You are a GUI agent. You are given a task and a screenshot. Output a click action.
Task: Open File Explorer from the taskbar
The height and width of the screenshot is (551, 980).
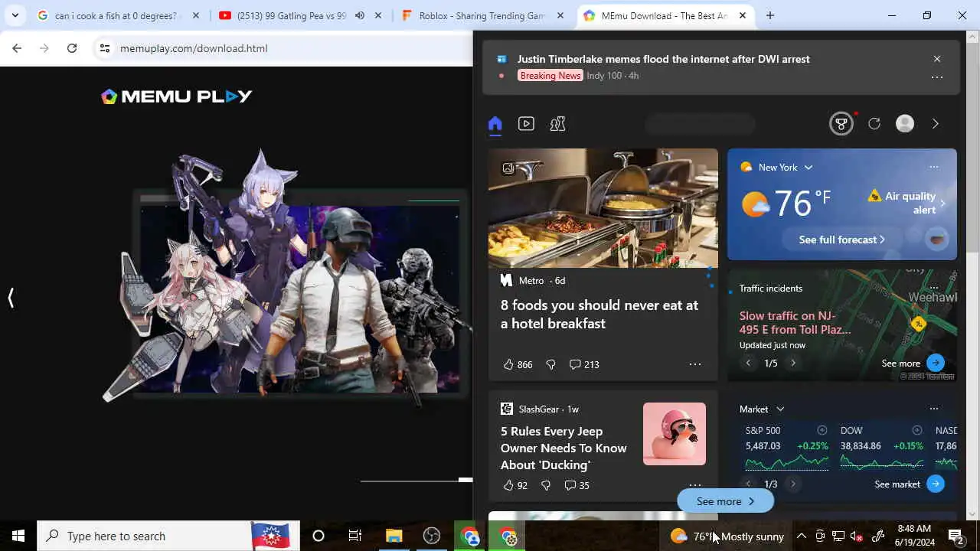click(394, 536)
